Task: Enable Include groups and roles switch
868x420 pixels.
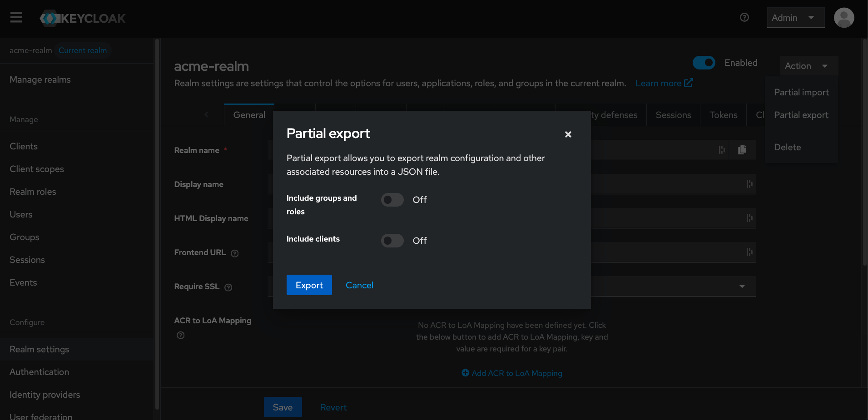Action: coord(392,200)
